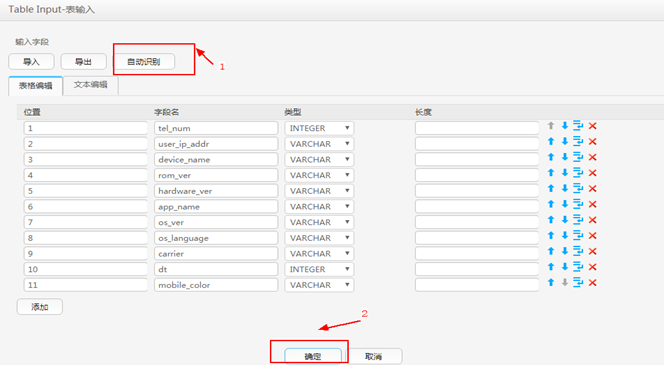Screen dimensions: 664x365
Task: Move the rom_ver row up
Action: 551,172
